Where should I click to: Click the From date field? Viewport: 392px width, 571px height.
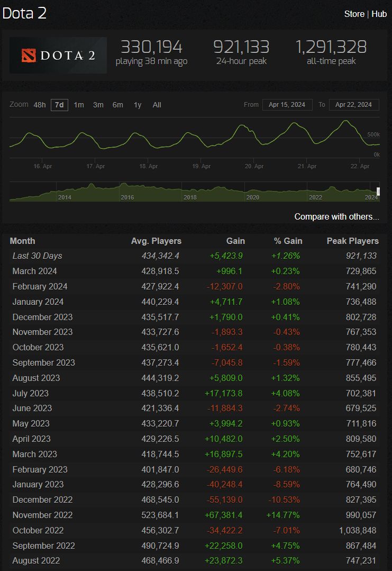click(287, 105)
